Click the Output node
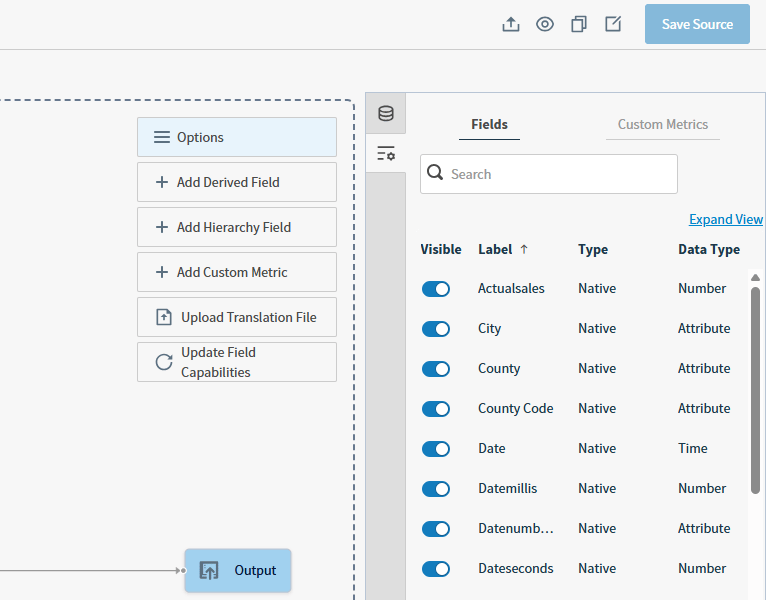Viewport: 766px width, 600px height. point(238,570)
